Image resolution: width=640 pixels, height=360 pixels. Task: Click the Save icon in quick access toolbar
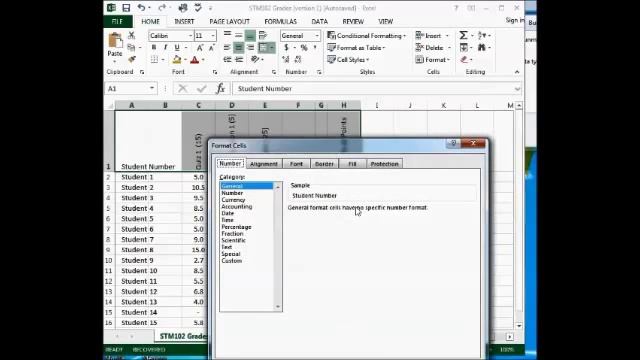point(126,8)
